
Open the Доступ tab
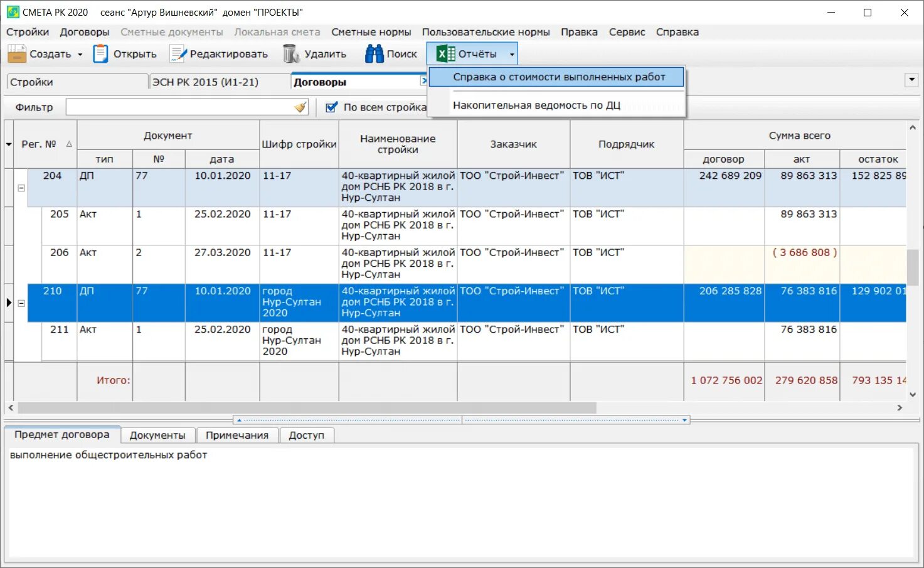pyautogui.click(x=306, y=435)
